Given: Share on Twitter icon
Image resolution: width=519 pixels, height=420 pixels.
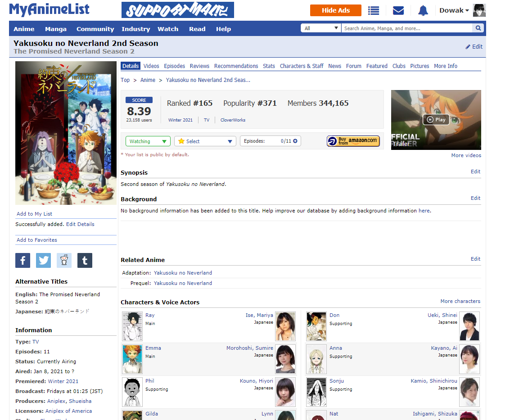Looking at the screenshot, I should coord(43,261).
